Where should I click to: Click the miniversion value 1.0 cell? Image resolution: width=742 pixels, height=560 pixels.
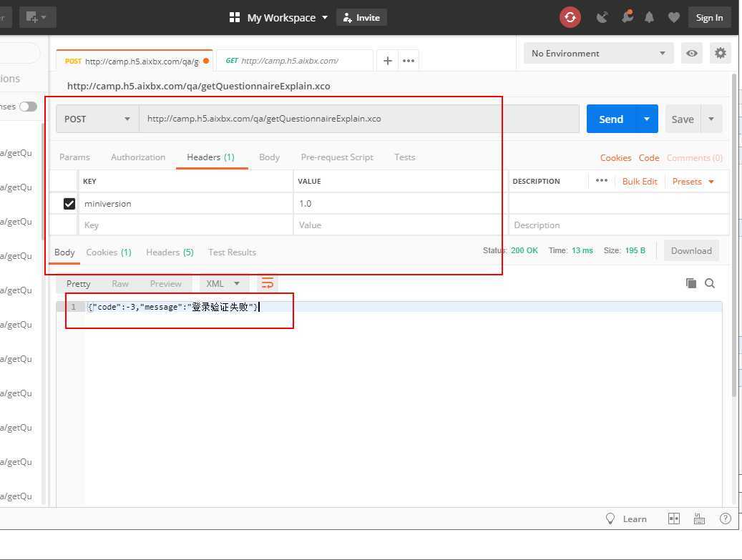point(401,203)
